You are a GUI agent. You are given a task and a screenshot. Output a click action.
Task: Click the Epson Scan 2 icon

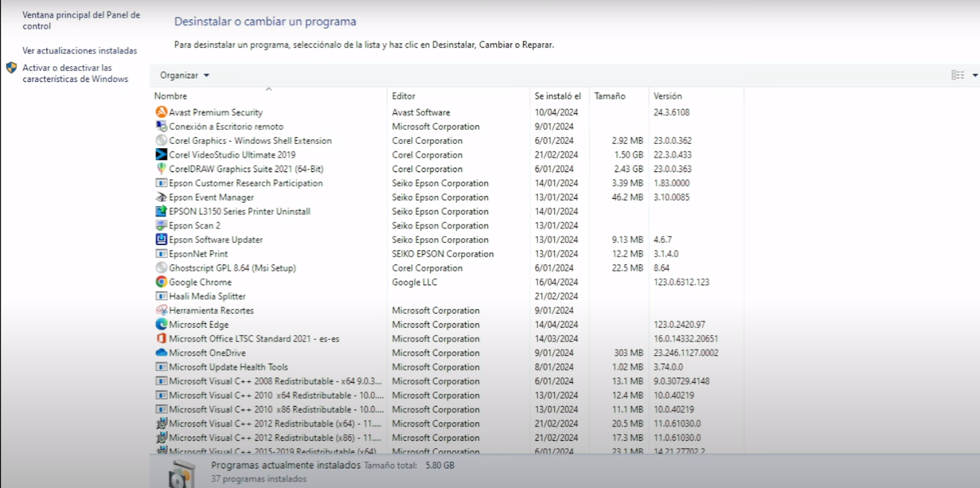pyautogui.click(x=161, y=225)
